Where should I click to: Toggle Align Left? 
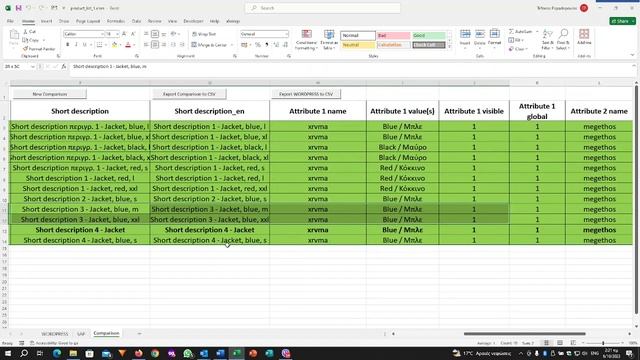tap(146, 45)
